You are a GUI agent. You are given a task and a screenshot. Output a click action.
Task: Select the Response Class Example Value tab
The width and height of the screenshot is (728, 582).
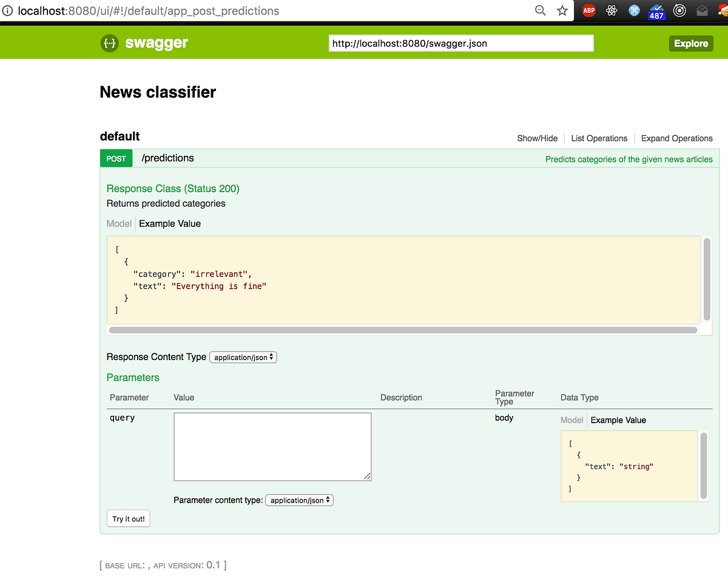click(170, 224)
